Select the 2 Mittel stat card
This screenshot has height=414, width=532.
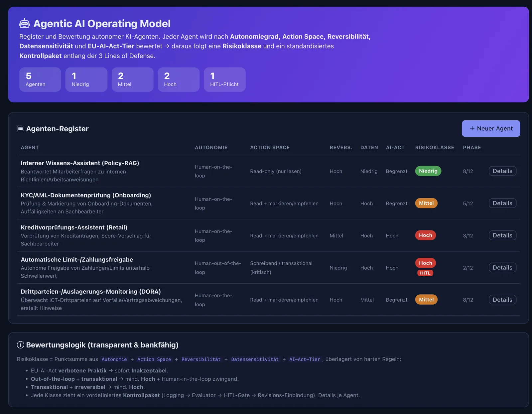(133, 79)
